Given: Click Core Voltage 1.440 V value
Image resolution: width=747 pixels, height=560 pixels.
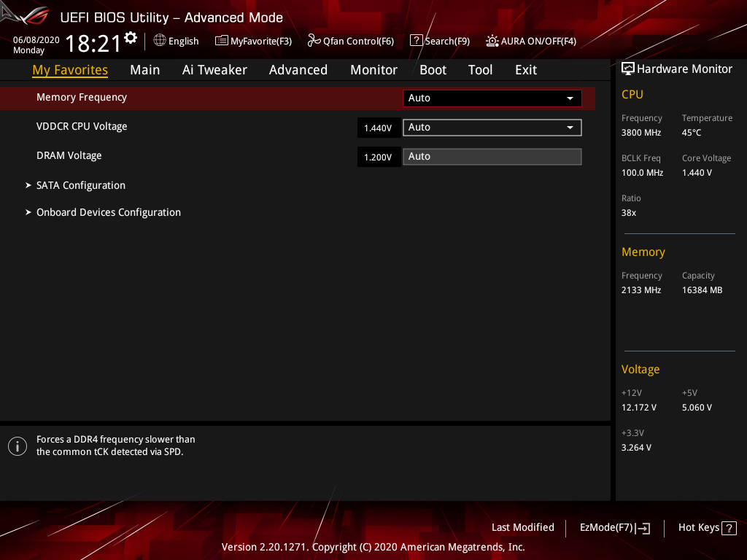Looking at the screenshot, I should point(697,173).
